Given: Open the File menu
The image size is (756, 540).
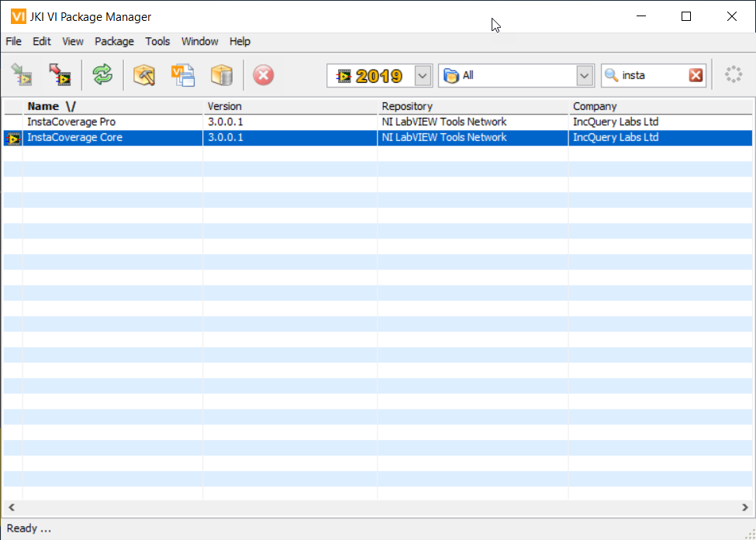Looking at the screenshot, I should tap(13, 41).
